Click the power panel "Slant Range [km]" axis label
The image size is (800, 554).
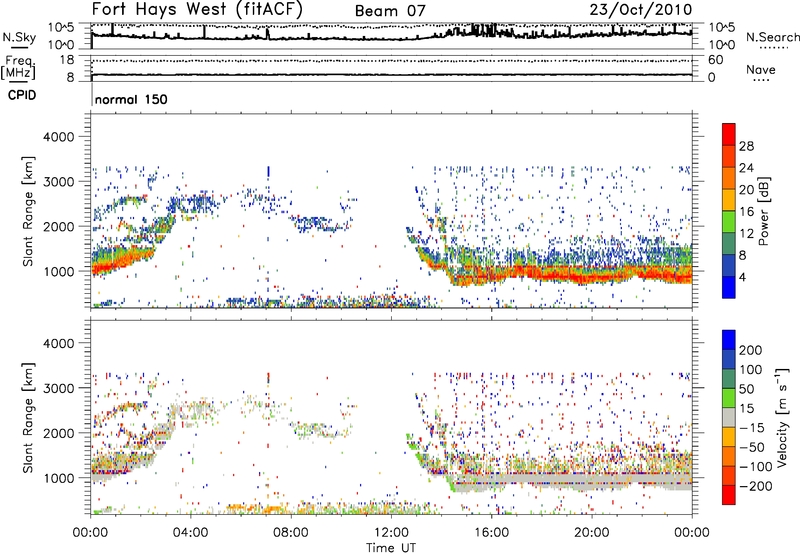(x=28, y=211)
